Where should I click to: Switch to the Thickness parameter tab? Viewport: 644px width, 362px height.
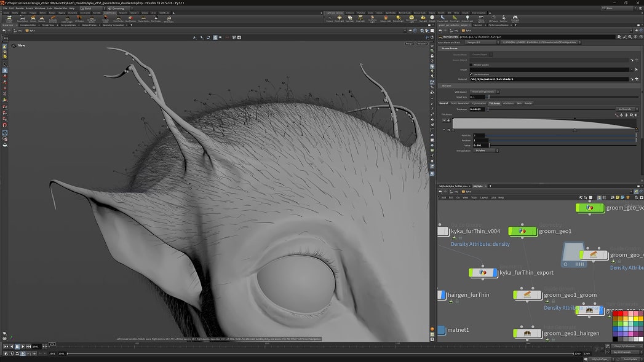[495, 103]
